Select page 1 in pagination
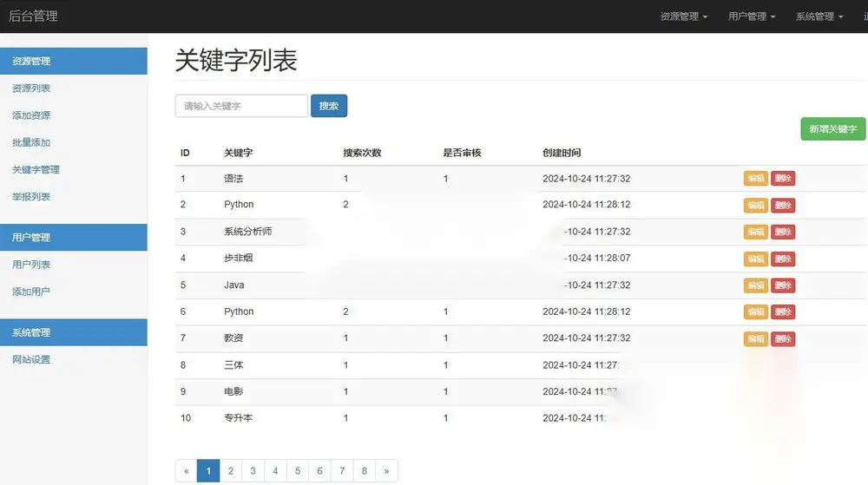868x485 pixels. [208, 470]
